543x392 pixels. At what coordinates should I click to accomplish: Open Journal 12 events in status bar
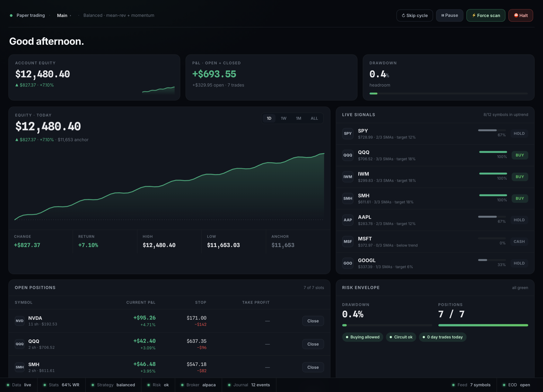pyautogui.click(x=249, y=385)
